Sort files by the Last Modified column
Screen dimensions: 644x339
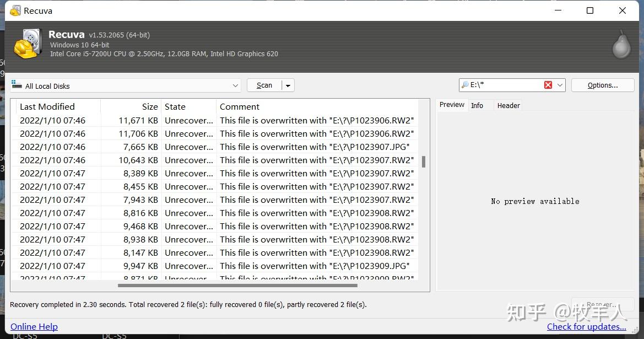point(47,106)
